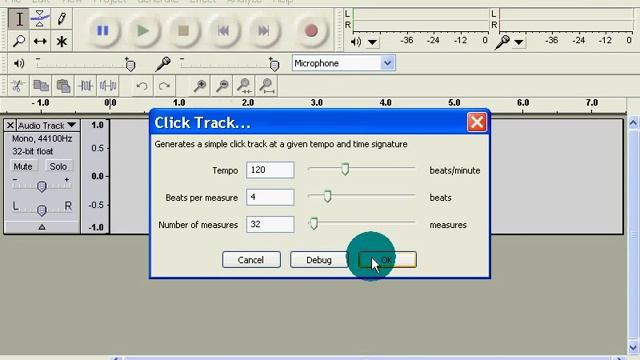Skip to end of the project

264,31
